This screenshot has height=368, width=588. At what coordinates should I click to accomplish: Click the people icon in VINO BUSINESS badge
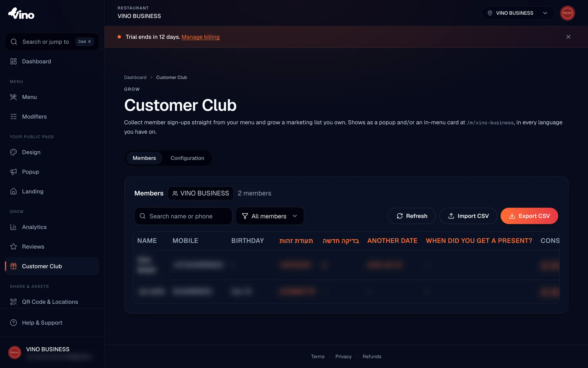coord(175,193)
